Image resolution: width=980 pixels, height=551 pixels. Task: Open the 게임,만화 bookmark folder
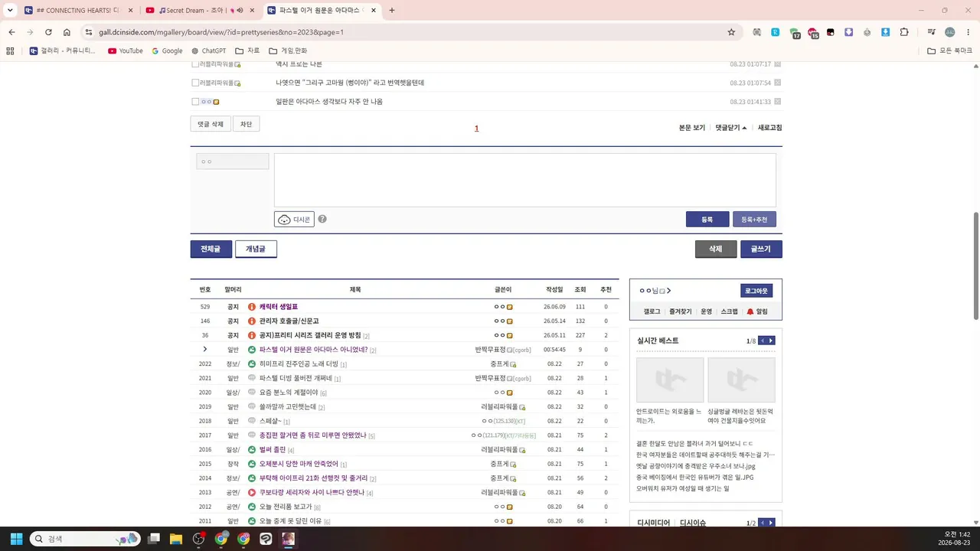288,51
